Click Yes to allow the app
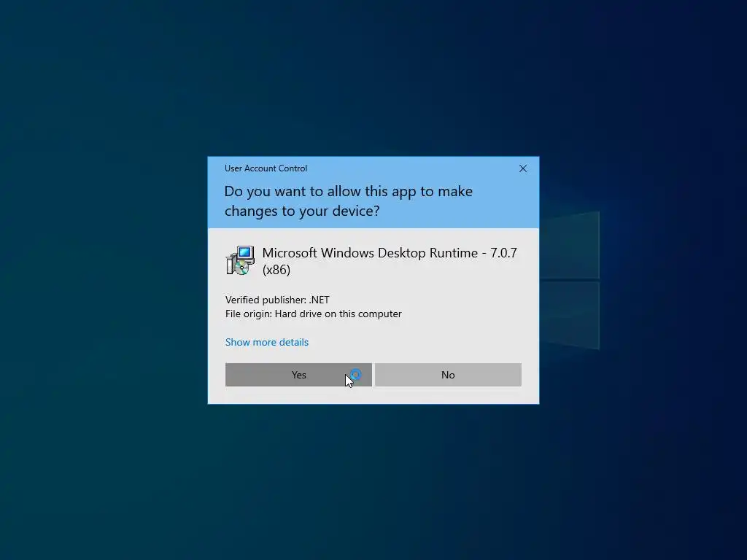The image size is (747, 560). coord(298,375)
